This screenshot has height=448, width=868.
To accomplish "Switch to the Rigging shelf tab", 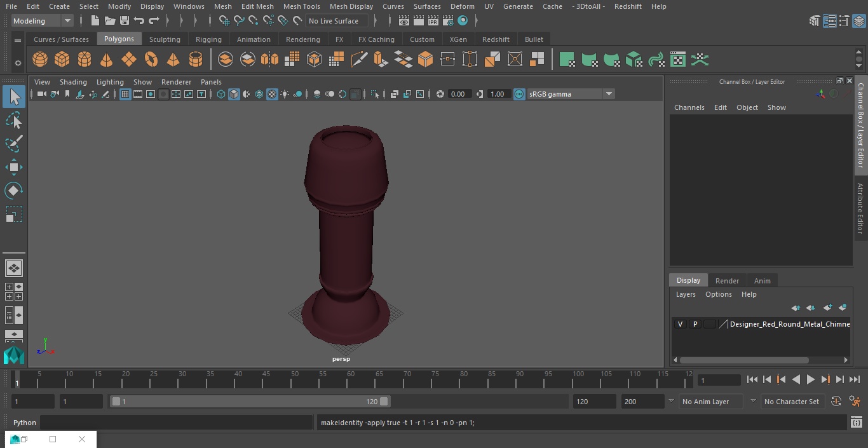I will [208, 39].
